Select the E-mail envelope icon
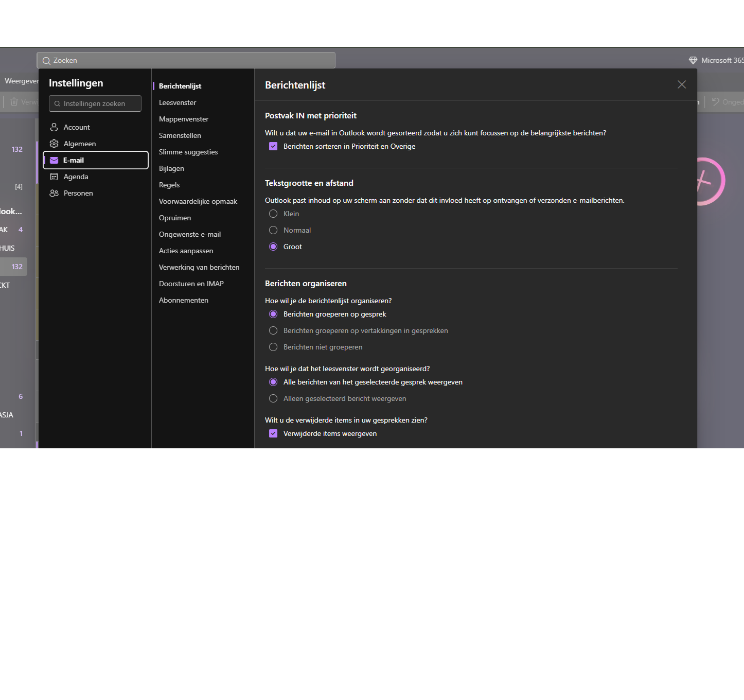The width and height of the screenshot is (744, 700). pyautogui.click(x=54, y=160)
